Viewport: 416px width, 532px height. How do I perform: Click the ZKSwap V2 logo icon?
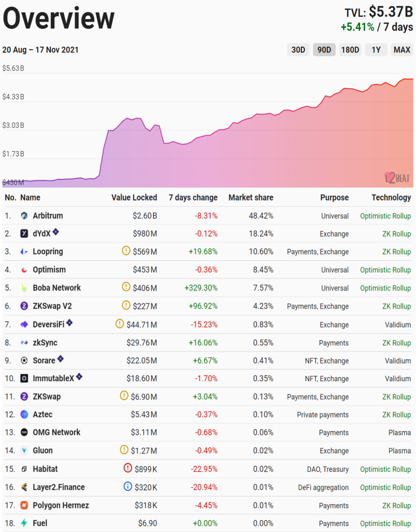coord(24,306)
